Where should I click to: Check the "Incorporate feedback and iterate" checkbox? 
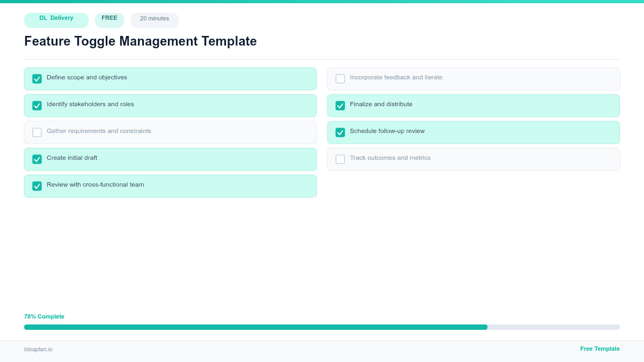(x=340, y=78)
